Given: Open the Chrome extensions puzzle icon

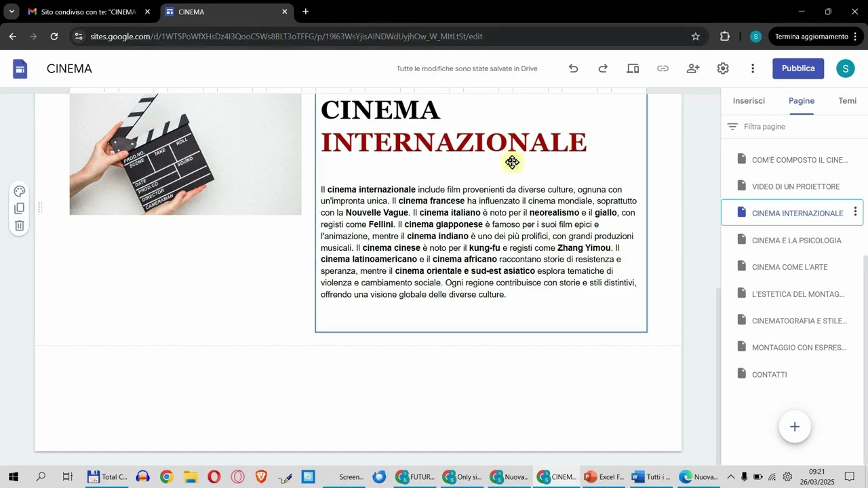Looking at the screenshot, I should (725, 37).
